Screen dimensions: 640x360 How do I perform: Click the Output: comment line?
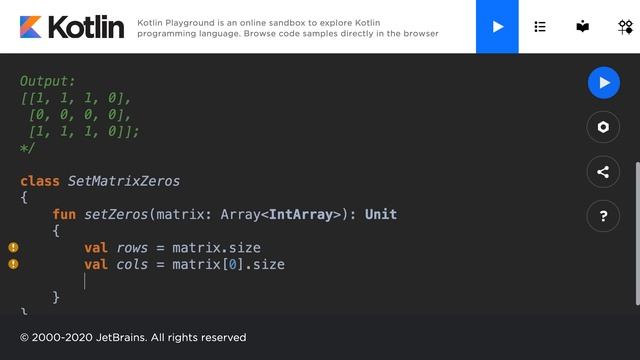click(48, 81)
